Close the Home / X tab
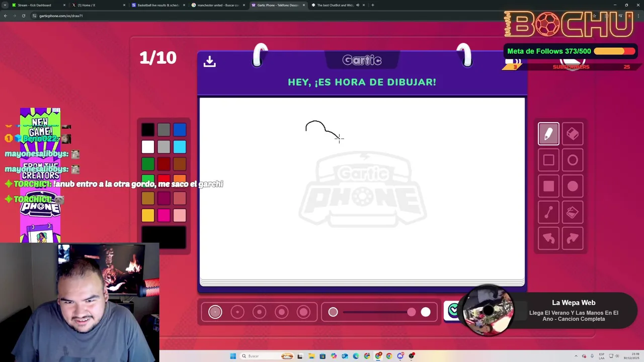The image size is (644, 362). click(x=124, y=5)
